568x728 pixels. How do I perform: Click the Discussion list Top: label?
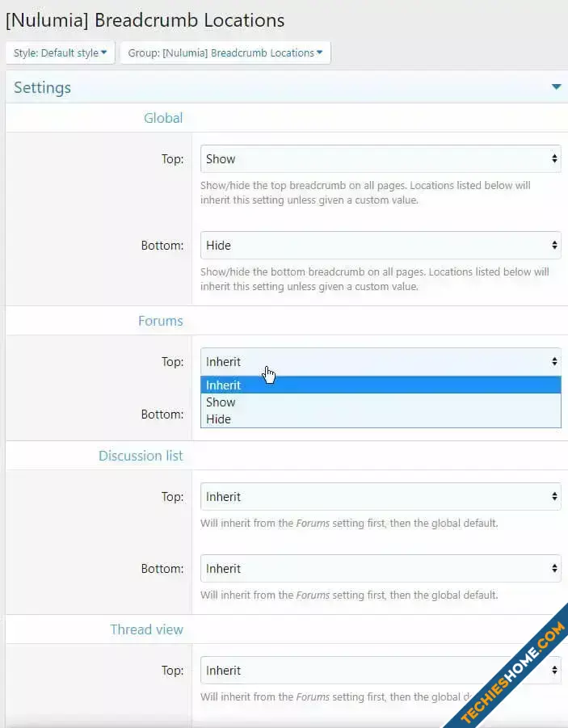click(x=172, y=497)
